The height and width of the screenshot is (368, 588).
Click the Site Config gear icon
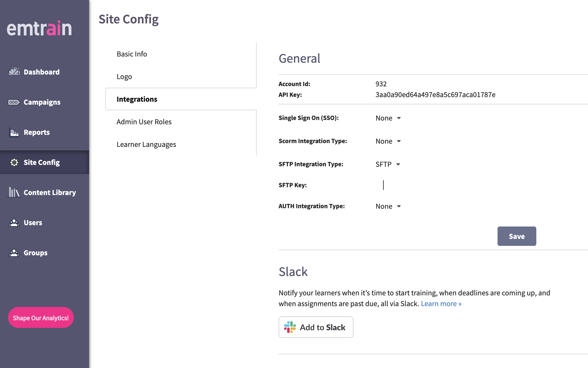click(x=14, y=162)
